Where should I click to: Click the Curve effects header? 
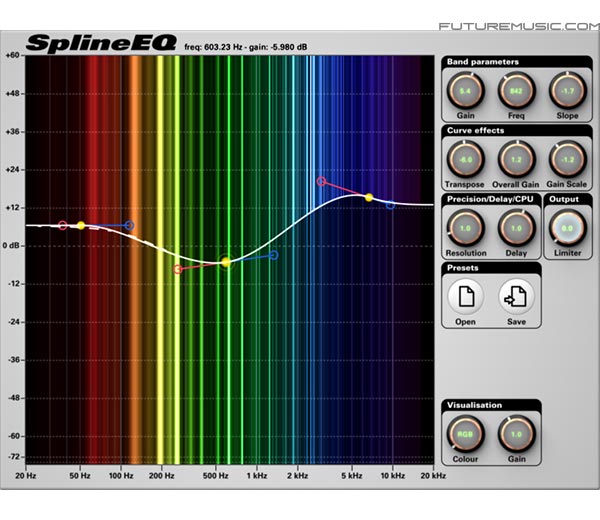475,130
